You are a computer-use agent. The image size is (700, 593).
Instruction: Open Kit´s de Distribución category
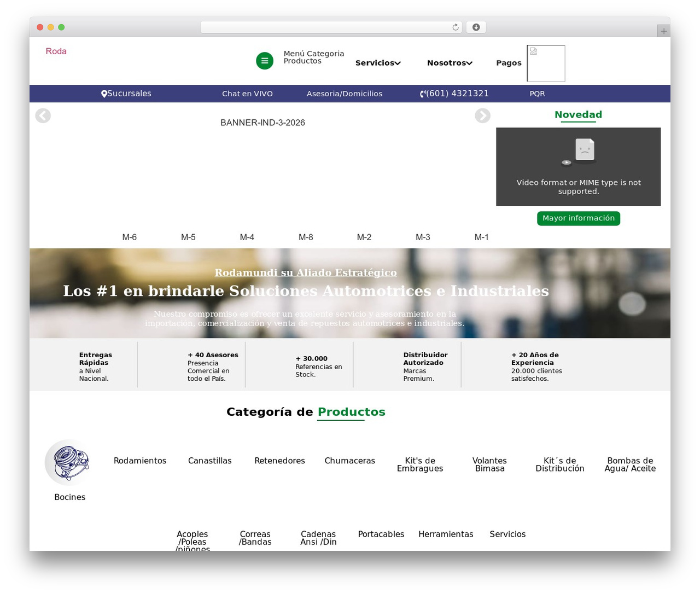click(x=560, y=464)
